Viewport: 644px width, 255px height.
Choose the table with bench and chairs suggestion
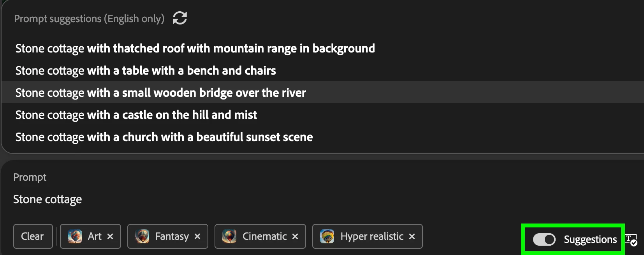pos(146,71)
